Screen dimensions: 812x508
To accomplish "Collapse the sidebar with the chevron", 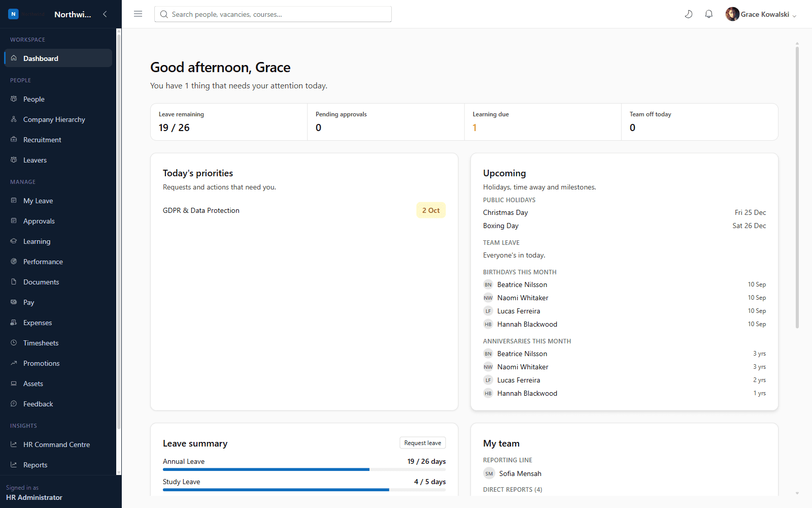I will coord(105,14).
